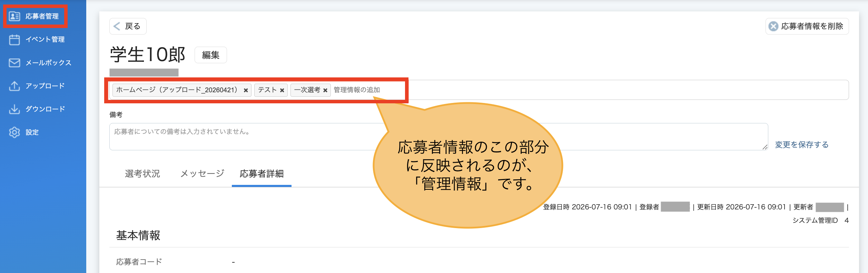Remove the 一次選考 tag
This screenshot has height=273, width=868.
click(325, 90)
